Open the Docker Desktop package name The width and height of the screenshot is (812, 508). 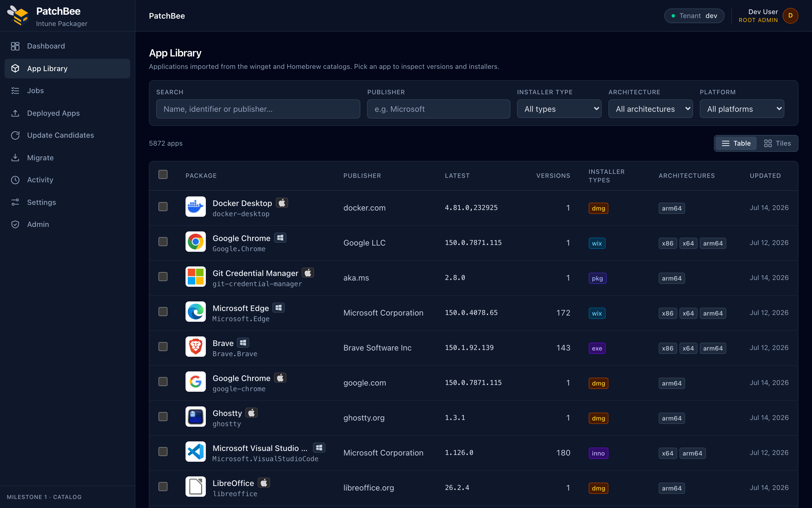click(x=242, y=203)
